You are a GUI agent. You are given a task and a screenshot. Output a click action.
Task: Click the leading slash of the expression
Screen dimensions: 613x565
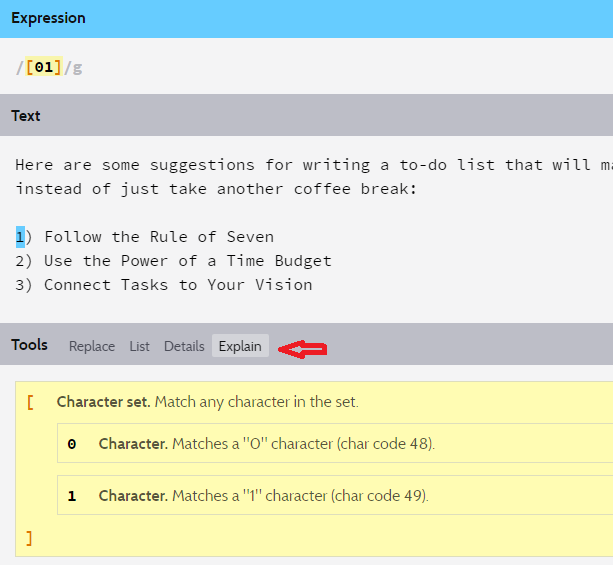[19, 68]
